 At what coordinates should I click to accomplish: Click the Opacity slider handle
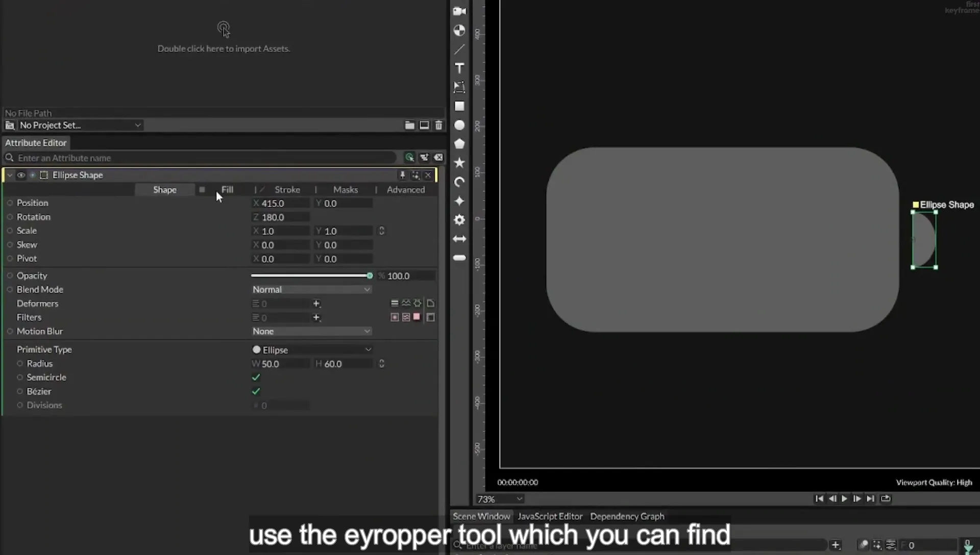tap(370, 275)
